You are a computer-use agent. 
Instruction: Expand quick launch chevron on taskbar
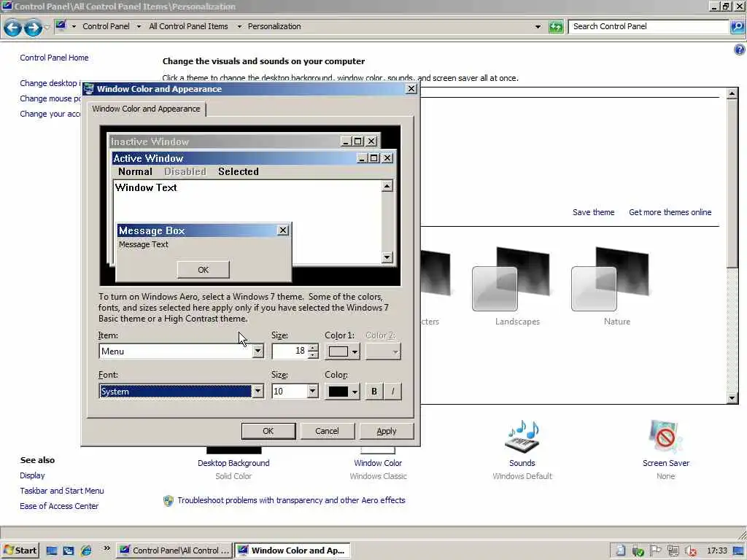click(107, 548)
